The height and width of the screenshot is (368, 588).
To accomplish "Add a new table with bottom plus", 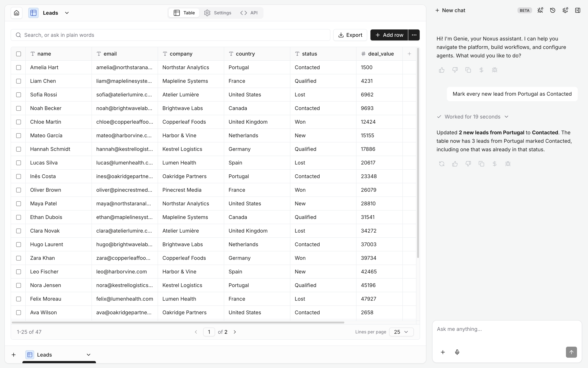I will (x=14, y=355).
